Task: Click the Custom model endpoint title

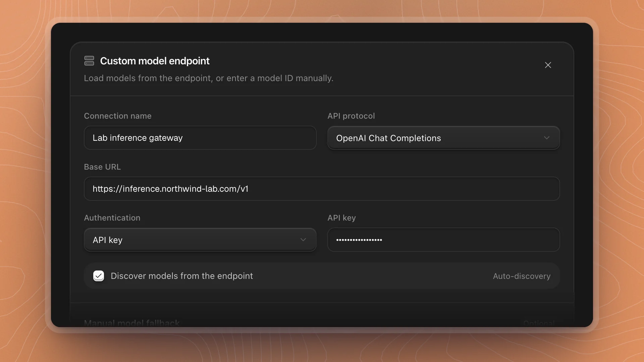Action: click(155, 61)
